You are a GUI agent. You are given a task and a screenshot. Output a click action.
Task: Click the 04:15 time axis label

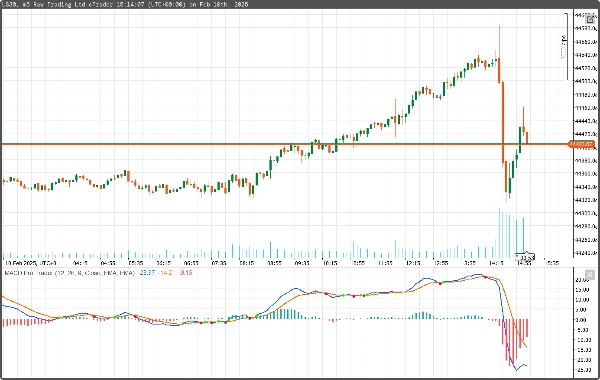tap(80, 263)
